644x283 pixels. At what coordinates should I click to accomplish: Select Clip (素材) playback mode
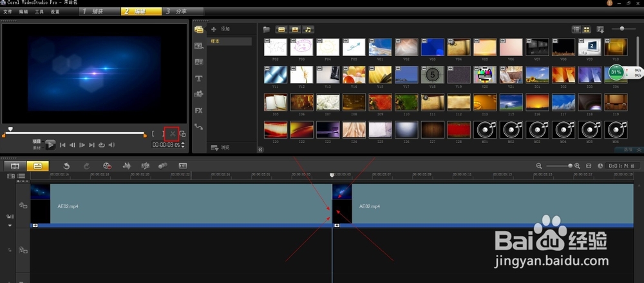(x=37, y=146)
